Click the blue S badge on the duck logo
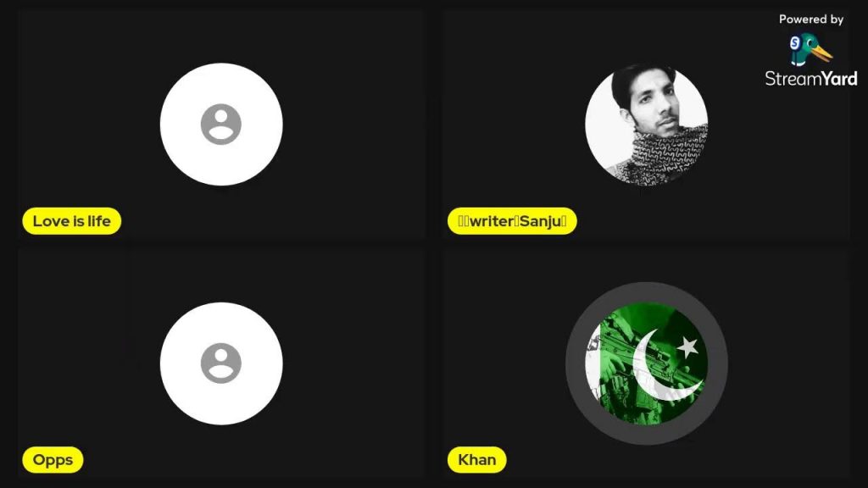The height and width of the screenshot is (488, 868). [795, 42]
